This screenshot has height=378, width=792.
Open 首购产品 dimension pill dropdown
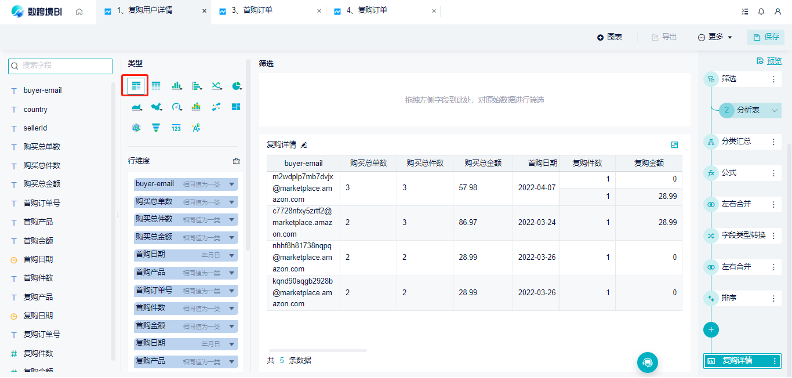click(232, 272)
